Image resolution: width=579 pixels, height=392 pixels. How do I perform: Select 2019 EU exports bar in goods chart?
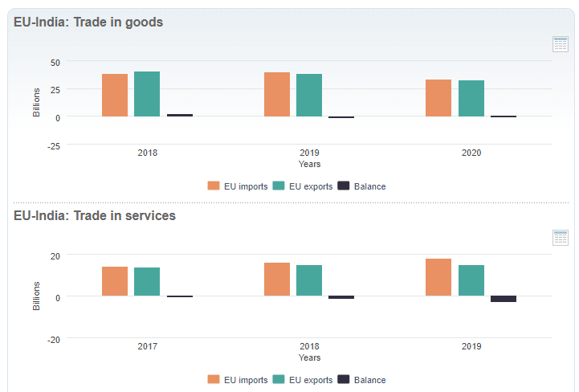(x=309, y=96)
